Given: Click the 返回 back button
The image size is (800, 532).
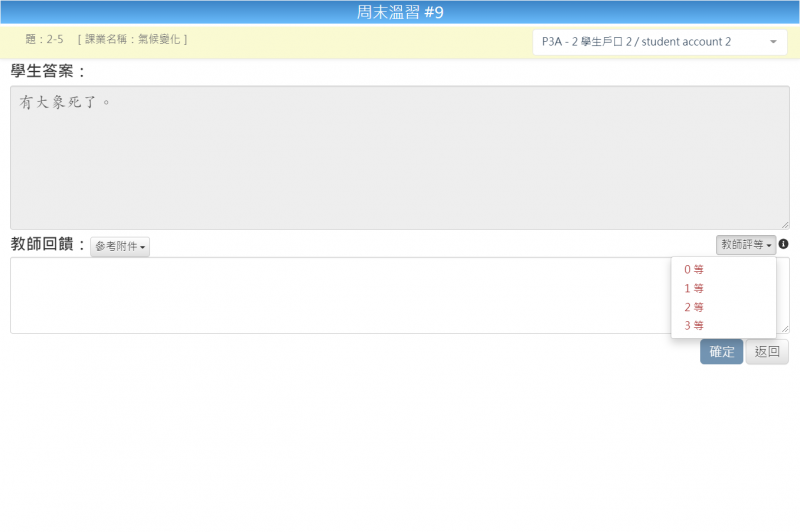Looking at the screenshot, I should [767, 352].
